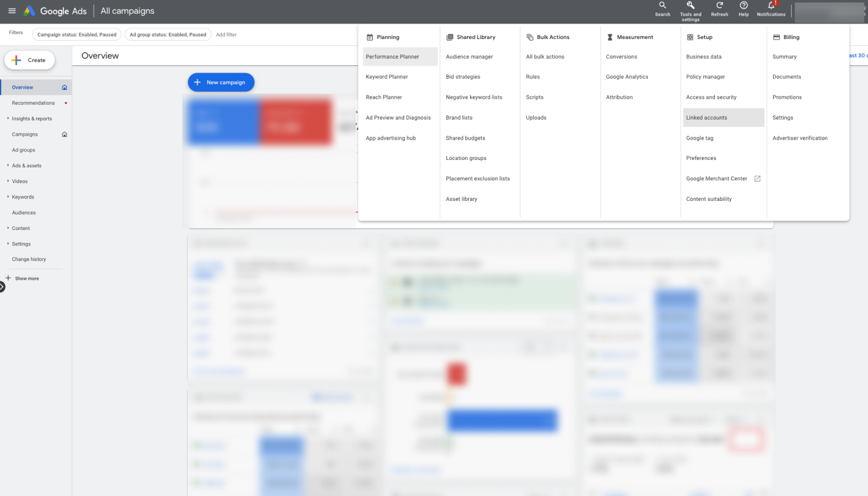Expand Keywords section
Image resolution: width=868 pixels, height=496 pixels.
[x=8, y=197]
